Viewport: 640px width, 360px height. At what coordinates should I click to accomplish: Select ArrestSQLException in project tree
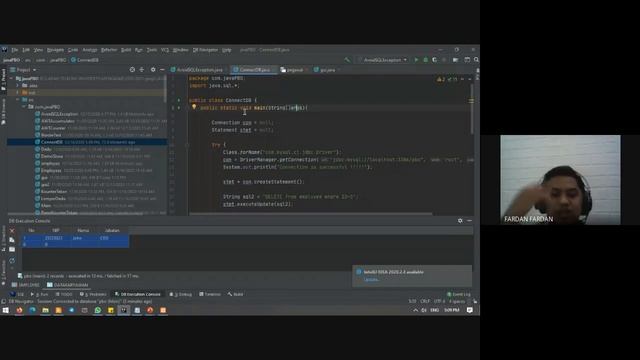click(59, 114)
